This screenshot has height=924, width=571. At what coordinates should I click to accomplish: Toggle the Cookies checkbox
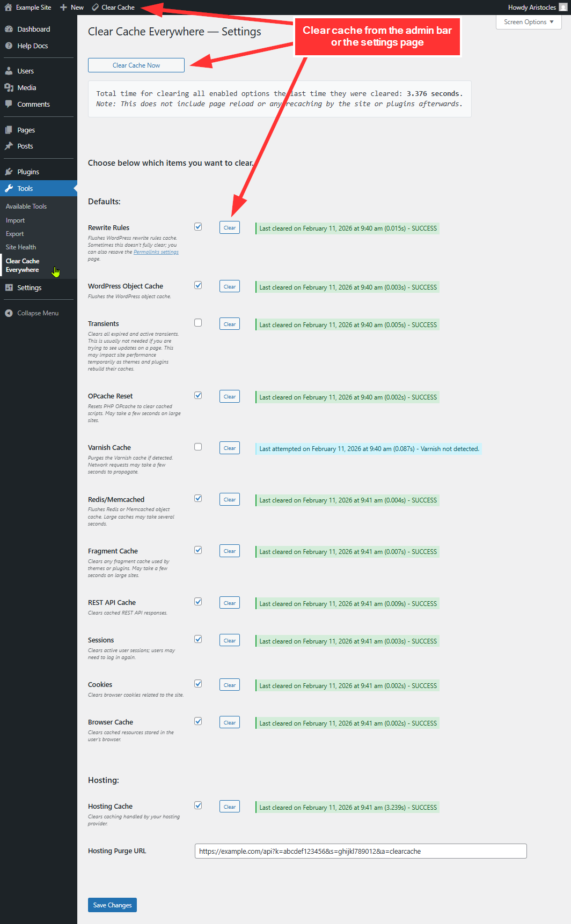pyautogui.click(x=198, y=684)
